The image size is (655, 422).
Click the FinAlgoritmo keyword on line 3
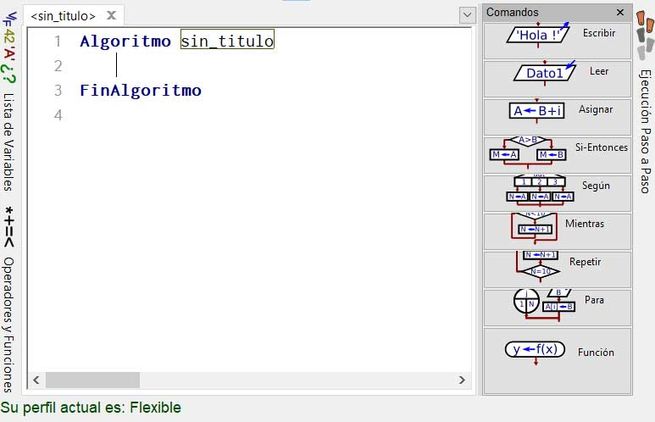(x=141, y=90)
